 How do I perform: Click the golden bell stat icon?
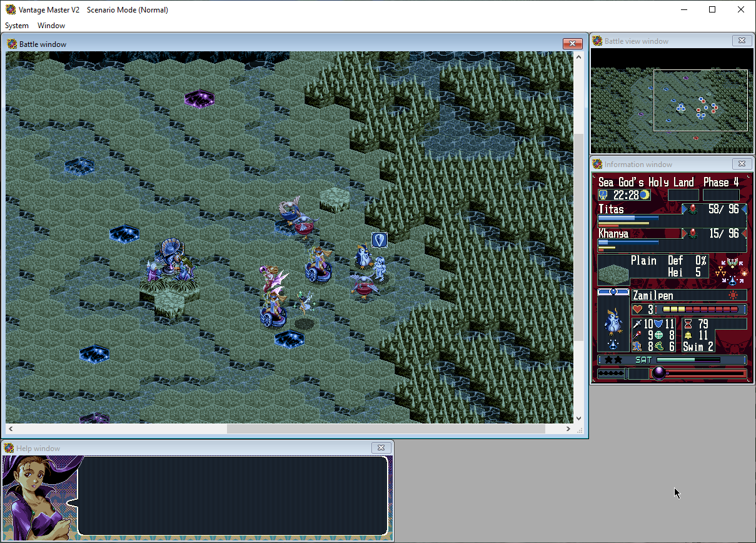pos(688,335)
